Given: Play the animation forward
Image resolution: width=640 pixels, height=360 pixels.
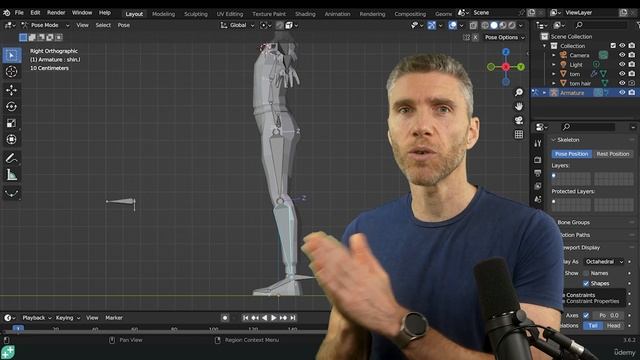Looking at the screenshot, I should click(274, 318).
